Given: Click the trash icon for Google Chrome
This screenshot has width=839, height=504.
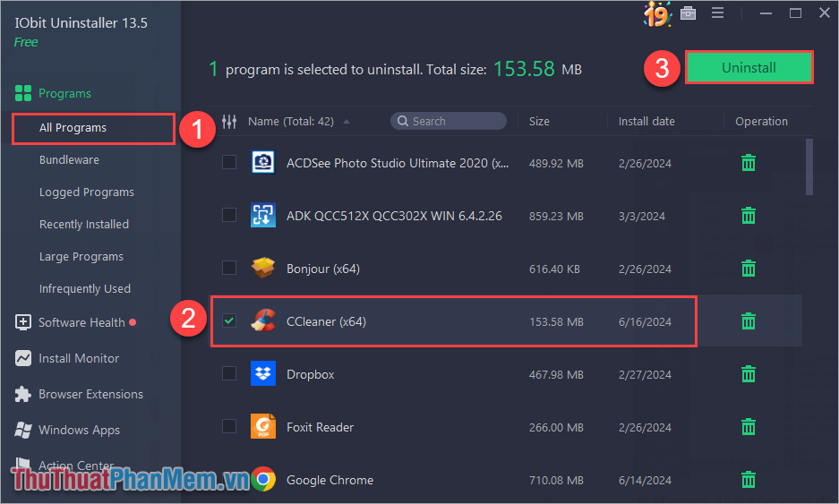Looking at the screenshot, I should click(748, 480).
